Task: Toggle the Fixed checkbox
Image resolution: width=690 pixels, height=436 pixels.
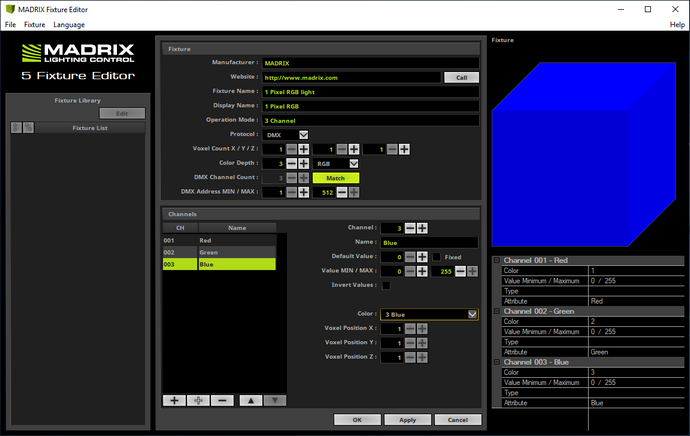Action: [437, 257]
